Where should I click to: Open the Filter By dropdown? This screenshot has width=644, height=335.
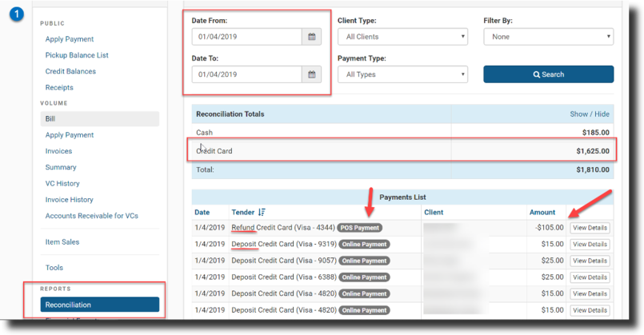[548, 37]
